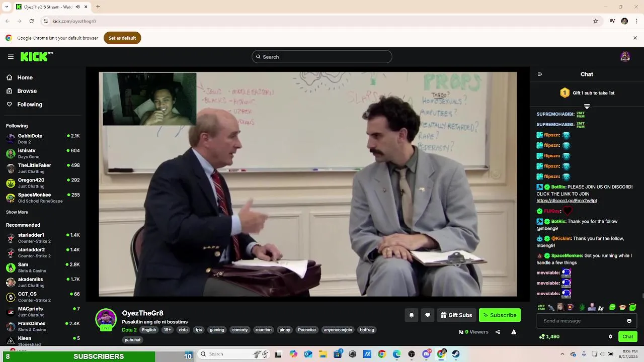Click the green Chat send button
Screen dimensions: 644x362
coord(628,337)
